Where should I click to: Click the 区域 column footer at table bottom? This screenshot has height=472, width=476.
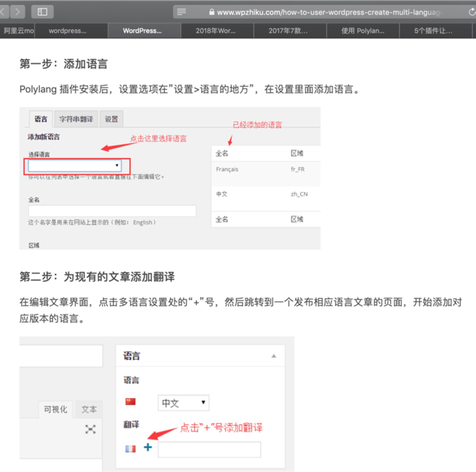296,219
